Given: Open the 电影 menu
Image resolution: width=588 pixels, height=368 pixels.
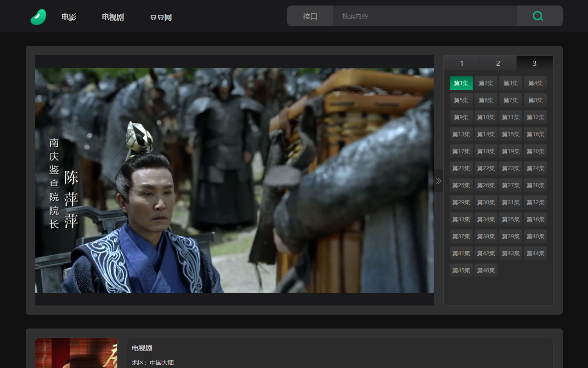Looking at the screenshot, I should (69, 17).
